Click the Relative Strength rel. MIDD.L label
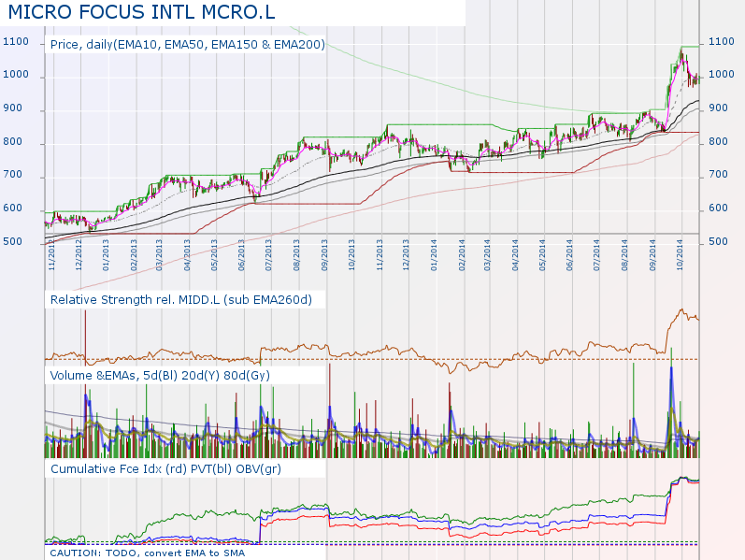 coord(181,300)
